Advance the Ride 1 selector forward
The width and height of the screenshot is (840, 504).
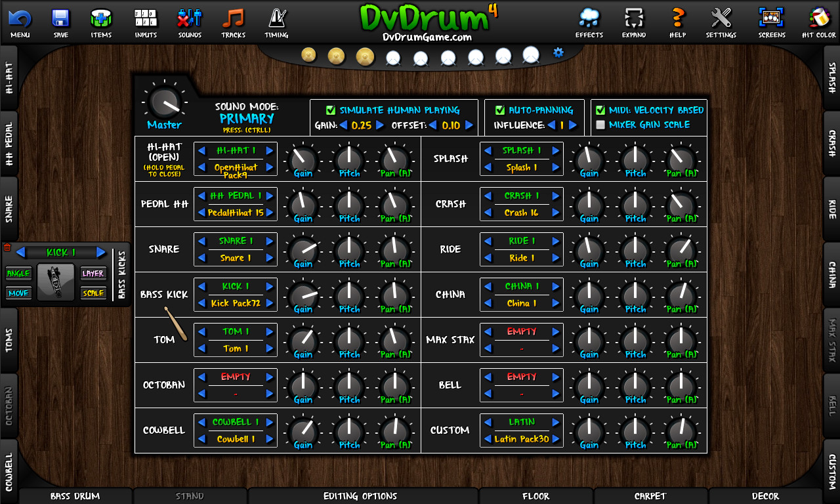click(x=555, y=241)
